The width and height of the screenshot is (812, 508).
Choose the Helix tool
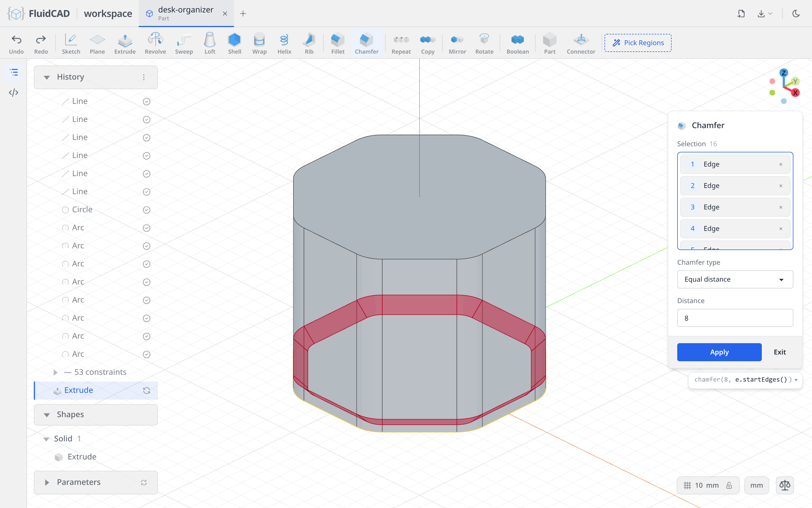(284, 43)
